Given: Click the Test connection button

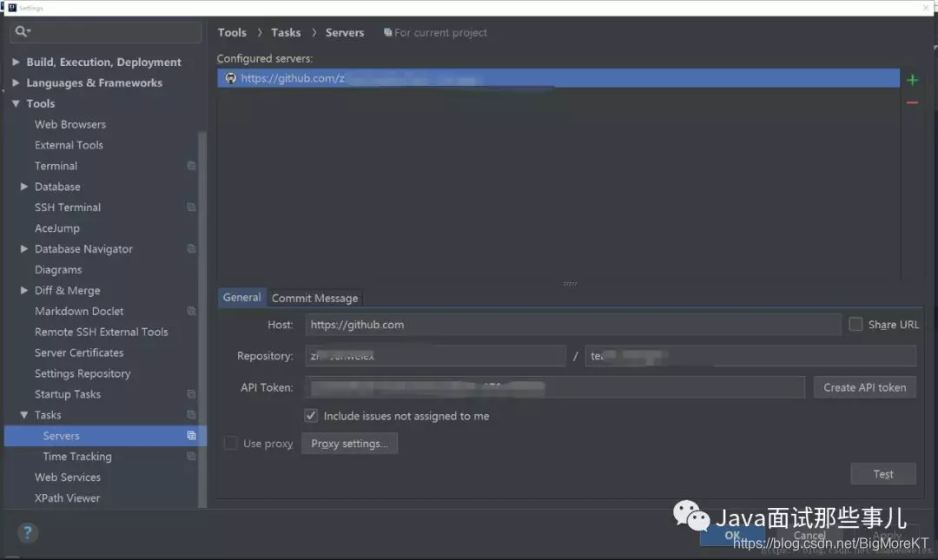Looking at the screenshot, I should click(x=883, y=474).
